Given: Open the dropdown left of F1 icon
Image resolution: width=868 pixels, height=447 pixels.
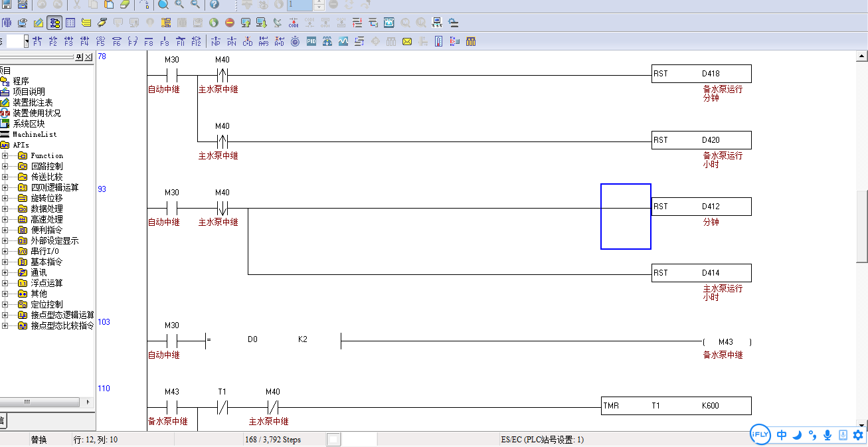Looking at the screenshot, I should pos(27,42).
